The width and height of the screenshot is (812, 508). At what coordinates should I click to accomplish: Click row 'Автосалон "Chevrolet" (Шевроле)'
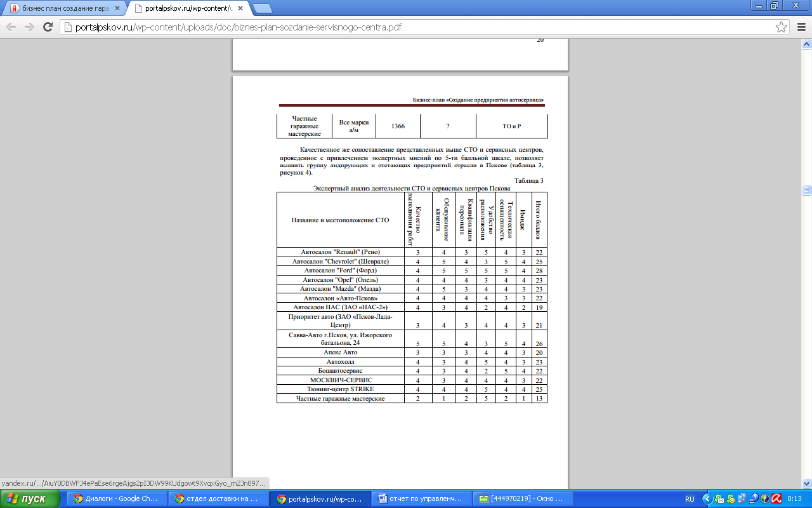click(340, 262)
